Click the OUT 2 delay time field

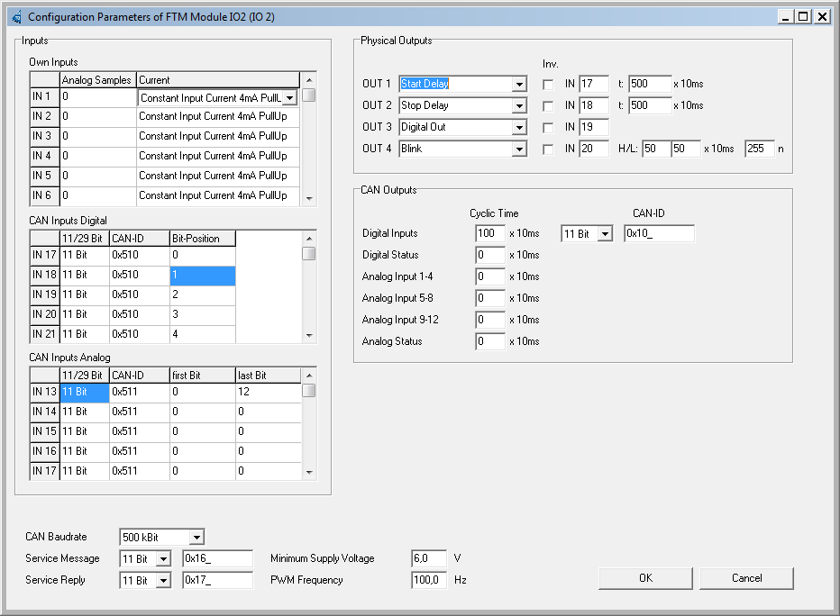click(650, 105)
